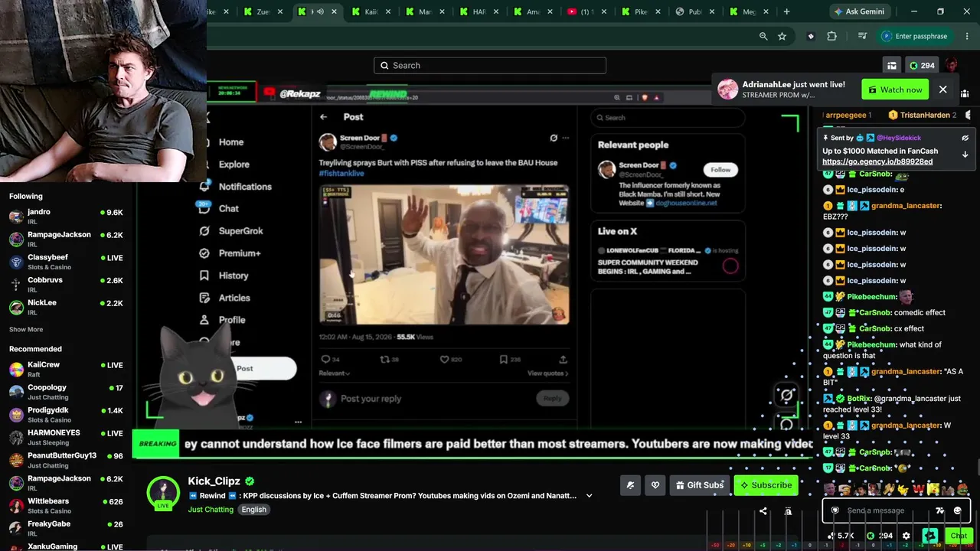Switch to the Kaii browser tab
The width and height of the screenshot is (980, 551).
[x=371, y=11]
